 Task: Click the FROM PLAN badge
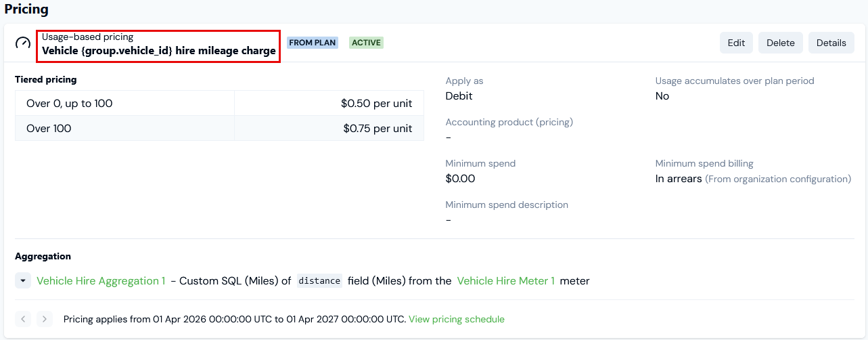pyautogui.click(x=313, y=43)
